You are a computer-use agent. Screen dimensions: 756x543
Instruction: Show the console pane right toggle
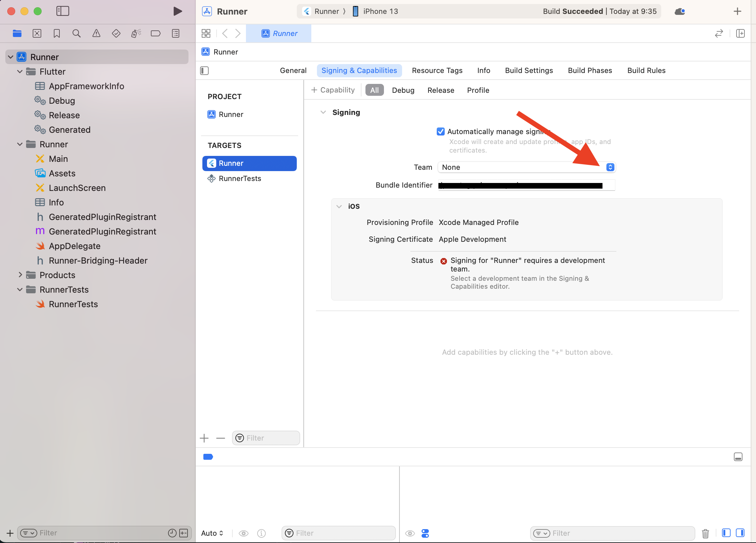pos(740,533)
